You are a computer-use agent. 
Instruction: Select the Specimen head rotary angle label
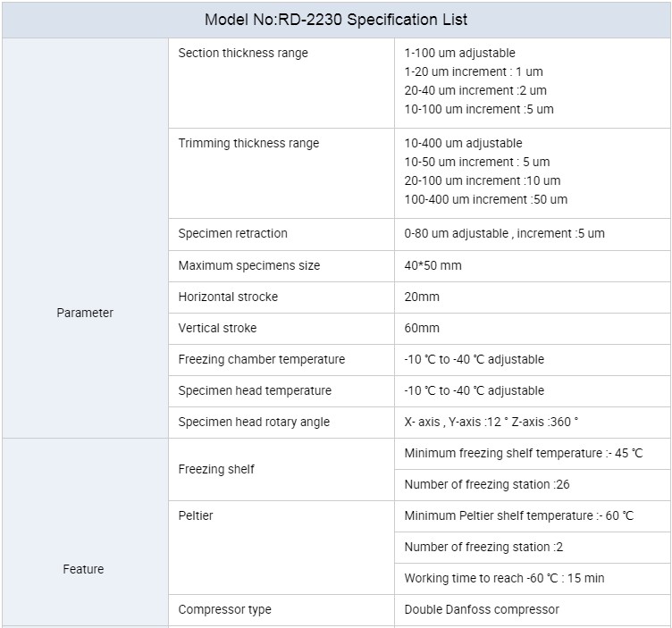pyautogui.click(x=254, y=422)
